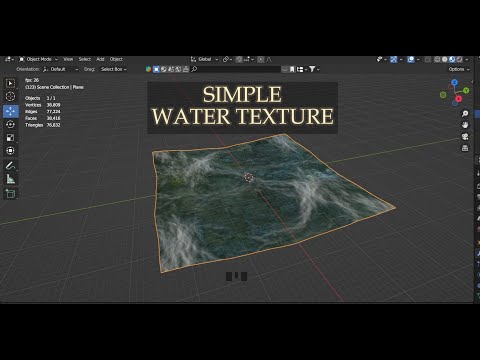Click '(123) Scene Collection | Plane' text
The image size is (480, 360).
click(54, 87)
